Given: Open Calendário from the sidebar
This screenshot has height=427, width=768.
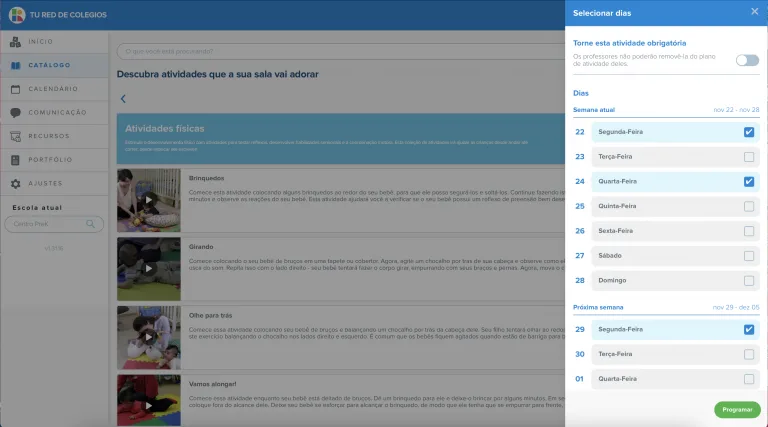Looking at the screenshot, I should pos(54,89).
